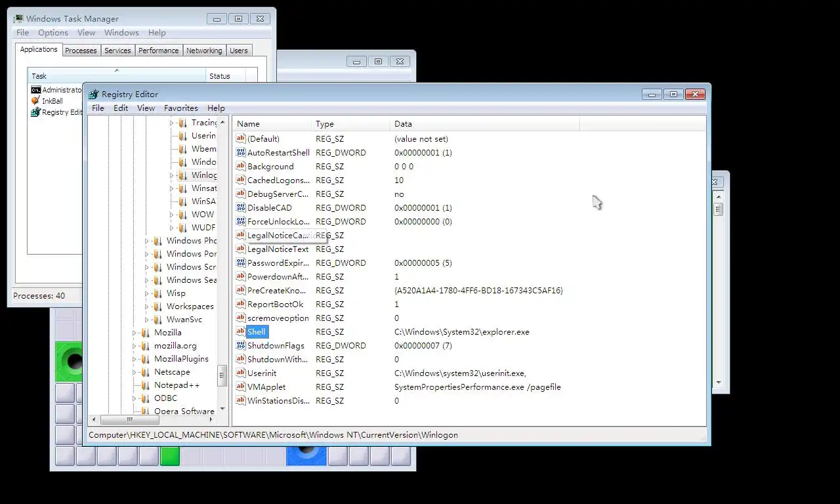Select the Administrator command prompt task icon
Image resolution: width=840 pixels, height=504 pixels.
coord(35,90)
